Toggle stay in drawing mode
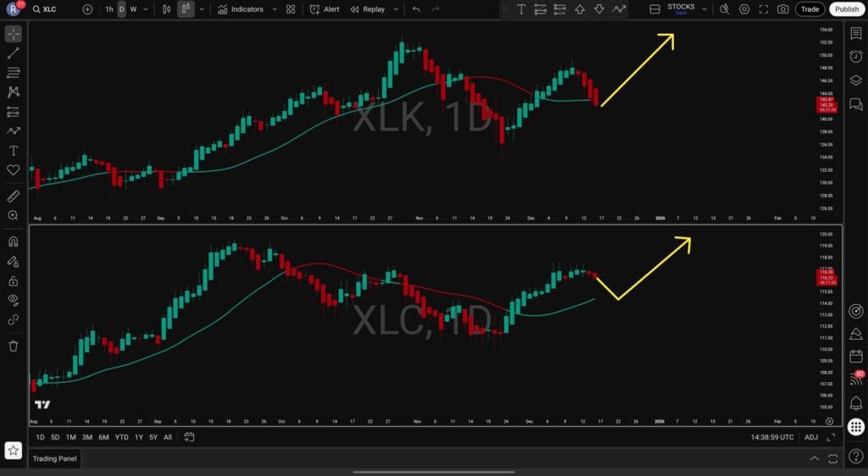 coord(14,262)
